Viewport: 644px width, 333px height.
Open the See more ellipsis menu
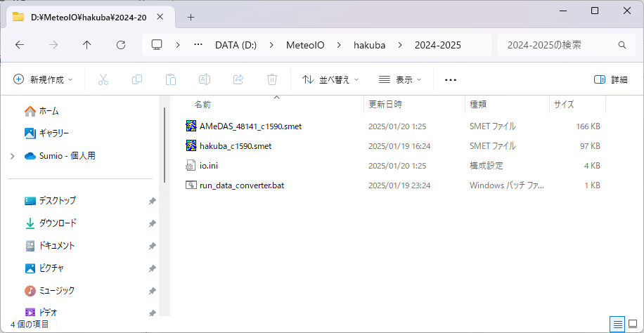(451, 80)
